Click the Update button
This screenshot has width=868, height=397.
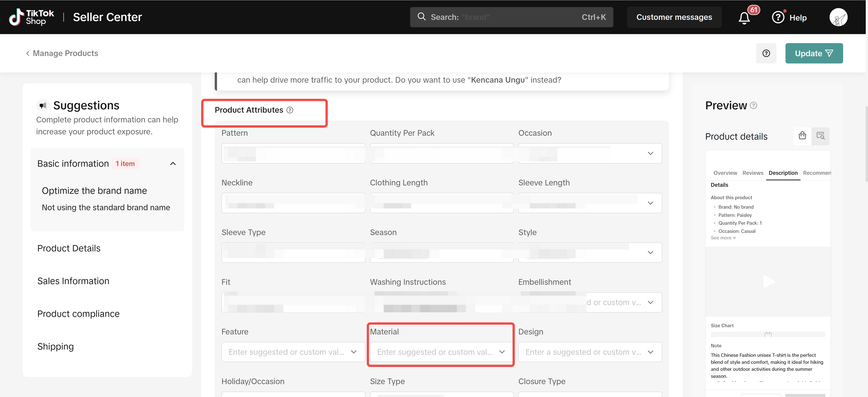tap(814, 53)
